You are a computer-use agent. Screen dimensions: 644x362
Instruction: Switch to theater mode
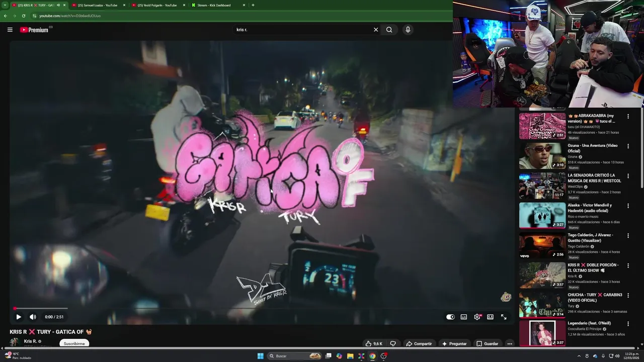point(490,317)
